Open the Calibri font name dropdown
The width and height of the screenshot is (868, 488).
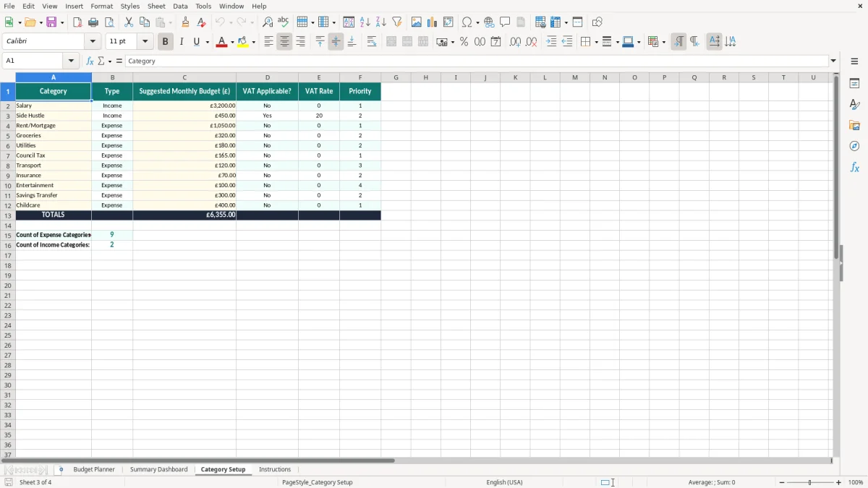pos(93,42)
